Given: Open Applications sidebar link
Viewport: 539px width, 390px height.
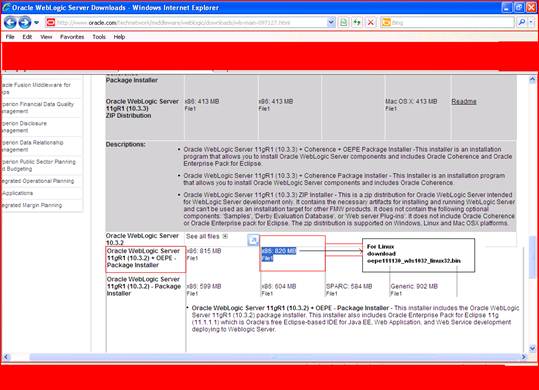Looking at the screenshot, I should 18,193.
